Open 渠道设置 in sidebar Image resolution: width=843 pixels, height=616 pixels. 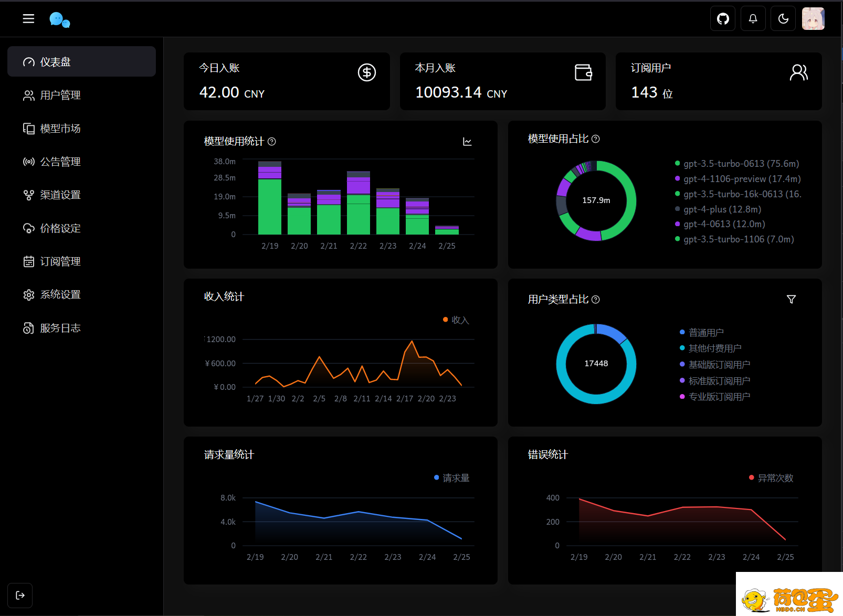(81, 195)
